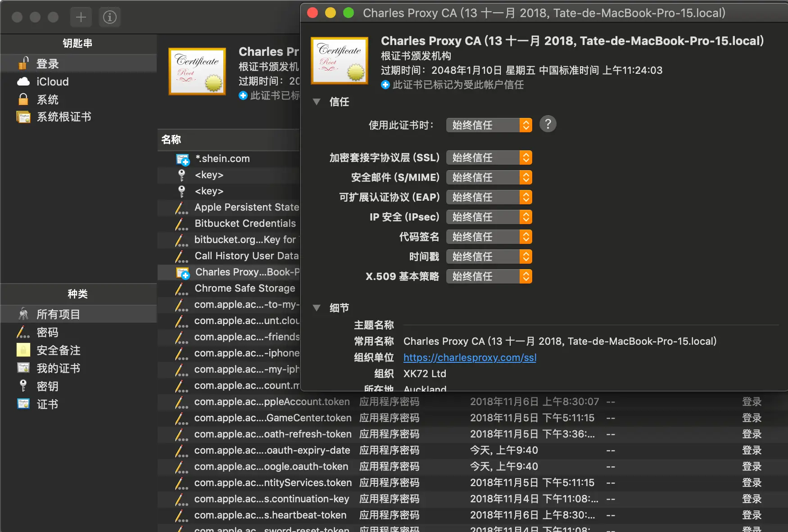Select the com.apple.ac...s.heartbeat-token row

(472, 515)
